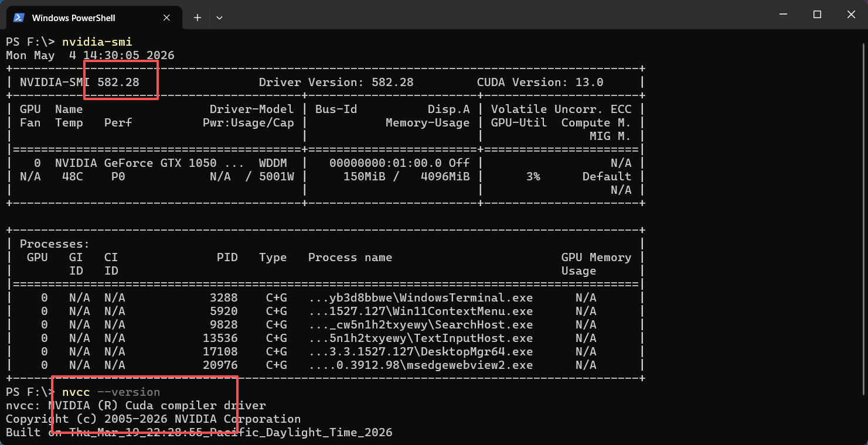Click the DesktopMgr64.exe process name
Image resolution: width=868 pixels, height=445 pixels.
421,351
